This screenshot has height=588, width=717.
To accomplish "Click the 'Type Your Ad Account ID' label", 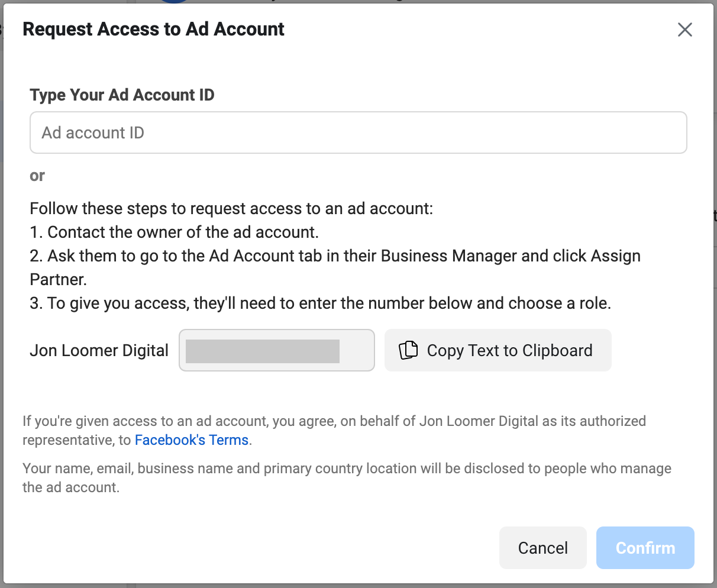I will click(122, 95).
